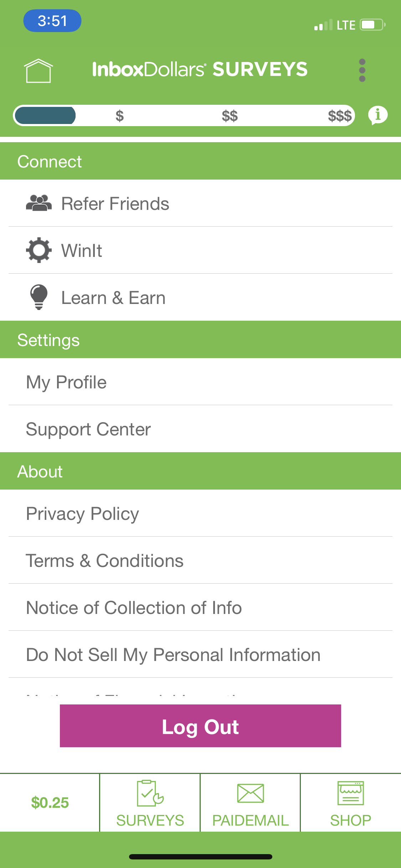This screenshot has height=868, width=401.
Task: Tap the Settings section header
Action: 48,340
